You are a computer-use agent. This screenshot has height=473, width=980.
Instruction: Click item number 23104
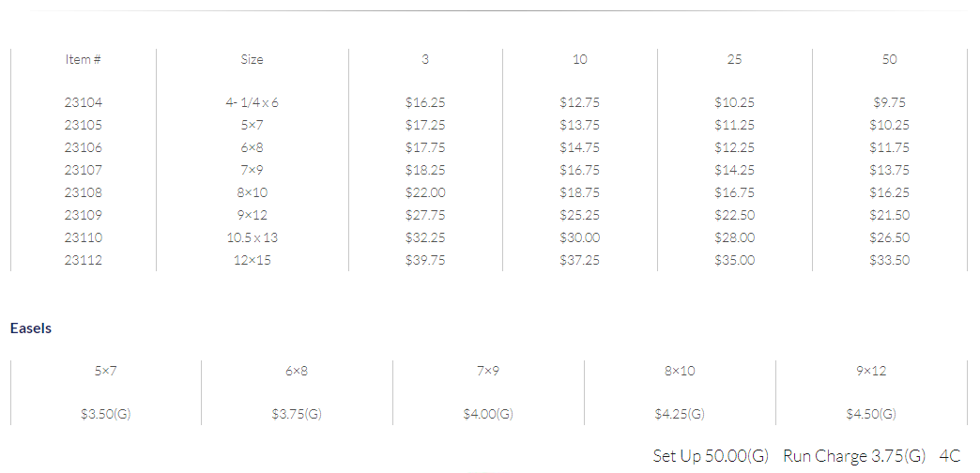[x=84, y=102]
